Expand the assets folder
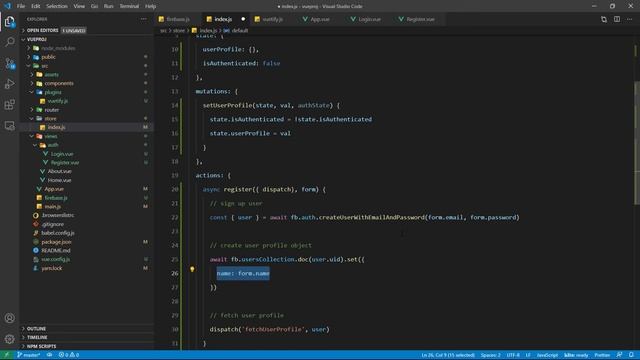 (x=87, y=74)
